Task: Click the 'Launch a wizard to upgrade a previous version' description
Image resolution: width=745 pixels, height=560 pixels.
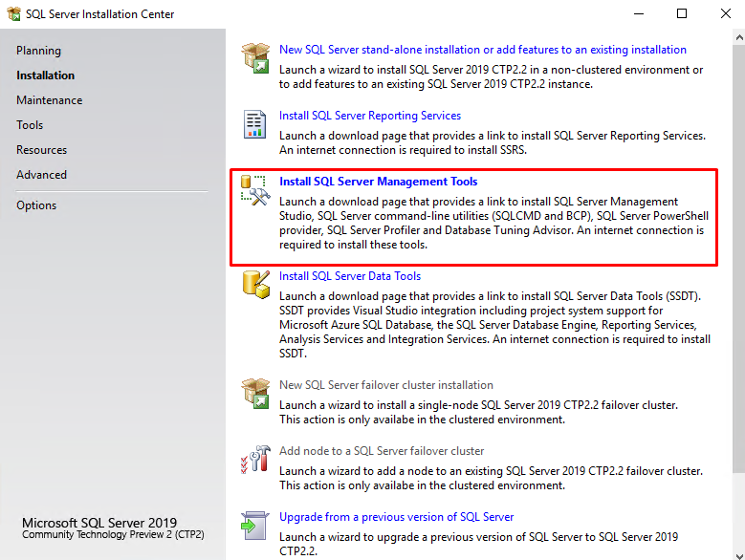Action: tap(478, 544)
